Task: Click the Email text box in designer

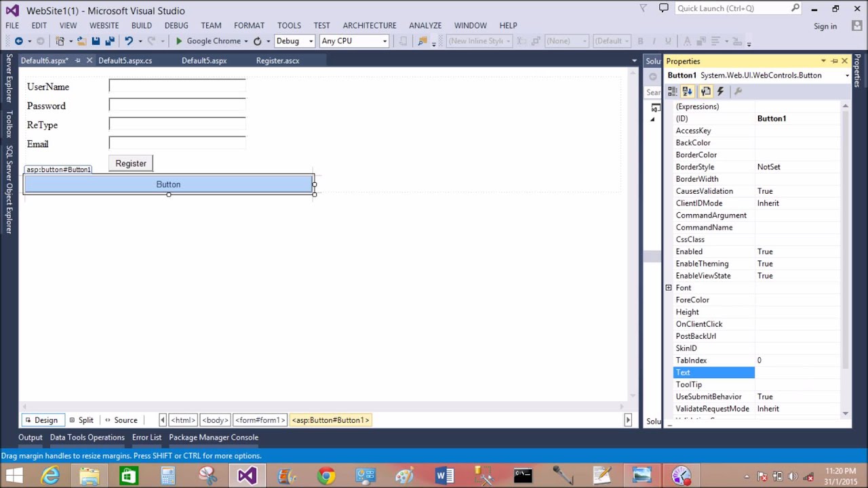Action: 178,143
